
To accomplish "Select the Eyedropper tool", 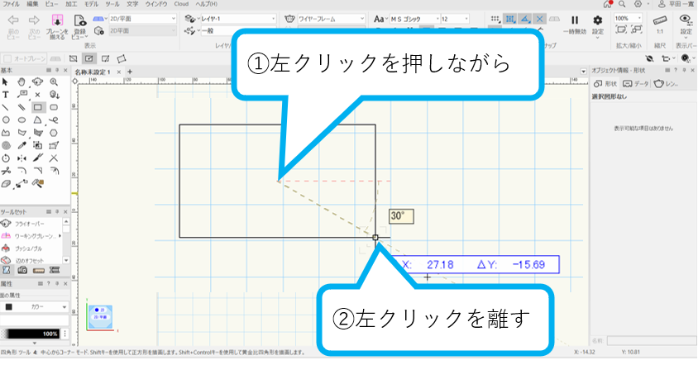I will coord(21,145).
